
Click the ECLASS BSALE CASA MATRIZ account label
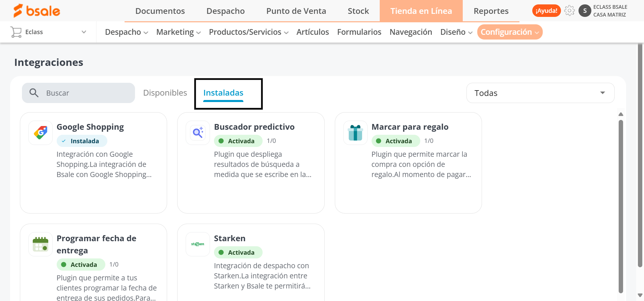click(610, 11)
